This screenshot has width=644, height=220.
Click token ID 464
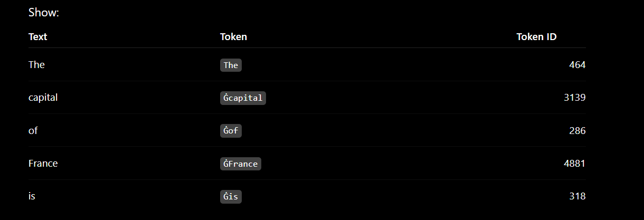577,65
